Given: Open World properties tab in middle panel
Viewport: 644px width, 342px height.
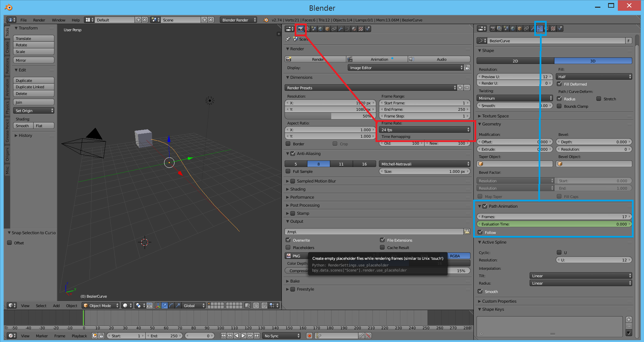Looking at the screenshot, I should coord(320,29).
